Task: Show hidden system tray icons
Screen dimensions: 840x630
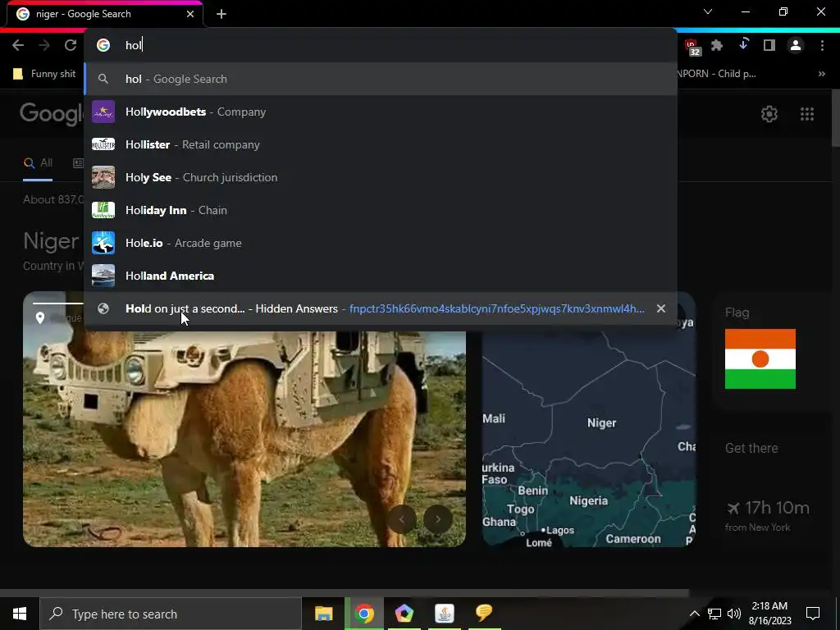Action: 694,614
